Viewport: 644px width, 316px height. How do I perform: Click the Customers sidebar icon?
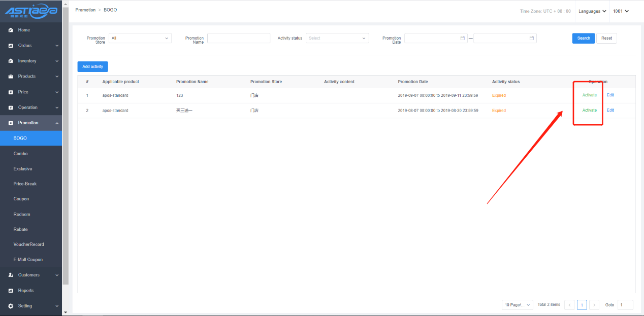pos(11,275)
